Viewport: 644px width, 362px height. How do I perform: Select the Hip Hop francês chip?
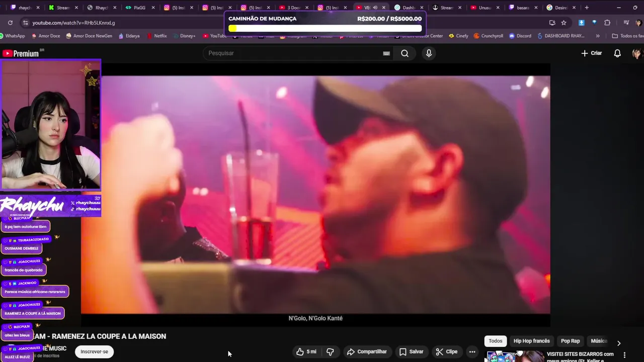[x=531, y=341]
